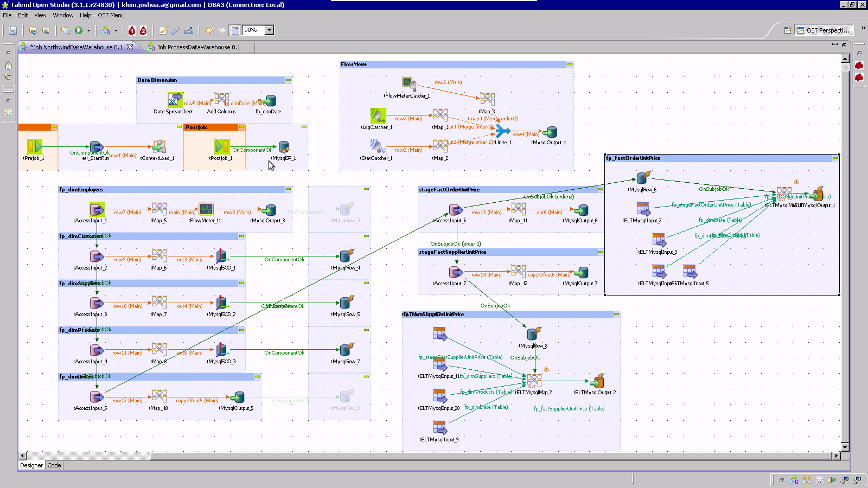
Task: Click the home icon on left sidebar
Action: pyautogui.click(x=8, y=66)
